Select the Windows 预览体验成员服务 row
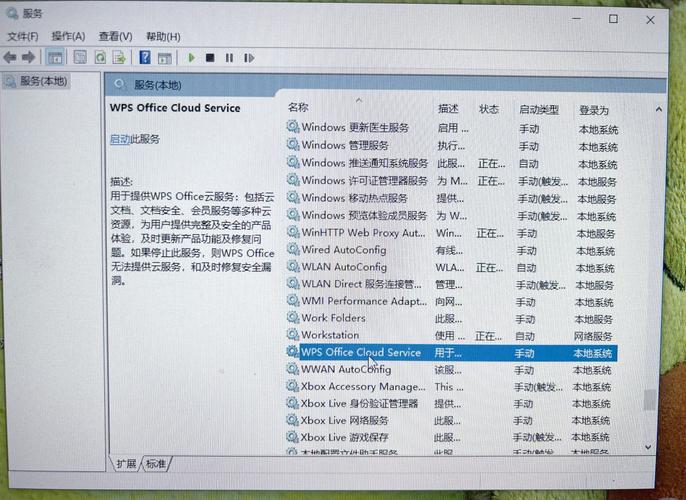 click(452, 216)
